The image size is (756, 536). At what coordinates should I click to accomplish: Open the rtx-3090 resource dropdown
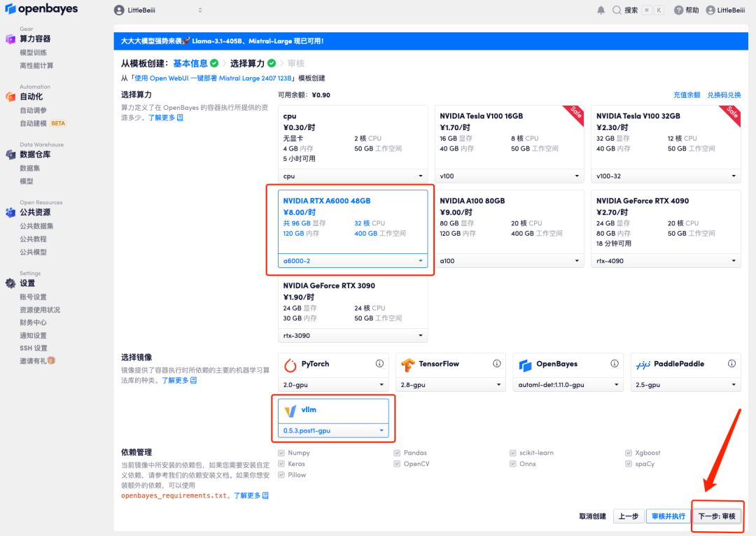[x=352, y=336]
